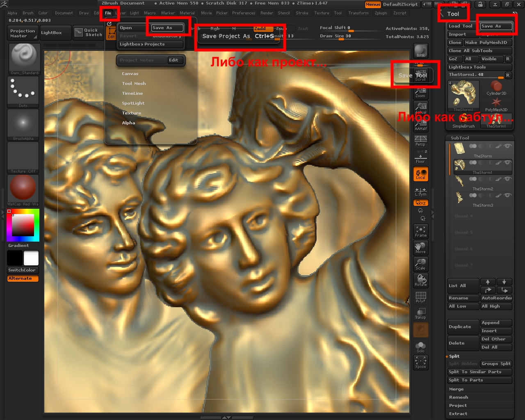Expand the Texture section in File menu
The image size is (525, 420).
click(132, 113)
